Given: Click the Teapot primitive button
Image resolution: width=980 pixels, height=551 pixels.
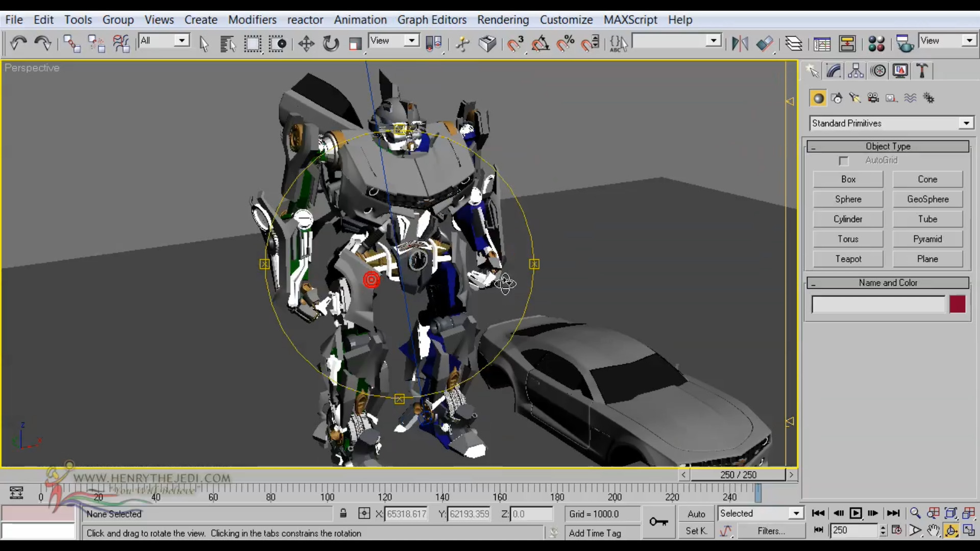Looking at the screenshot, I should tap(848, 259).
